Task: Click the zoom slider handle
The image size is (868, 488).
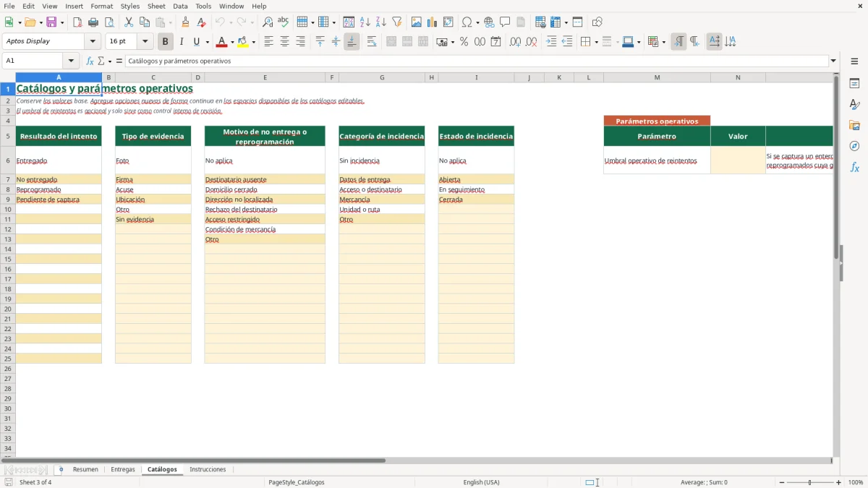Action: tap(809, 482)
